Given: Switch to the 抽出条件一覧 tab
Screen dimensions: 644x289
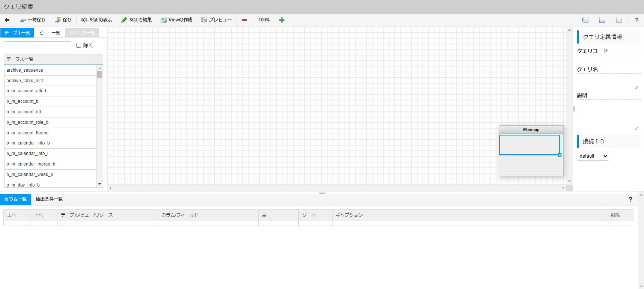Looking at the screenshot, I should coord(49,199).
